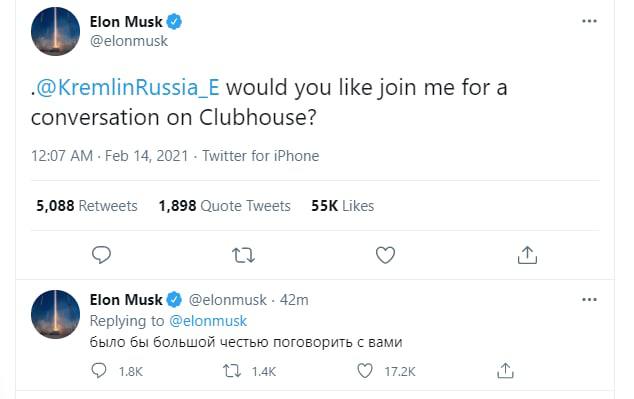
Task: Like the reply tweet with 17.2K likes
Action: tap(386, 371)
